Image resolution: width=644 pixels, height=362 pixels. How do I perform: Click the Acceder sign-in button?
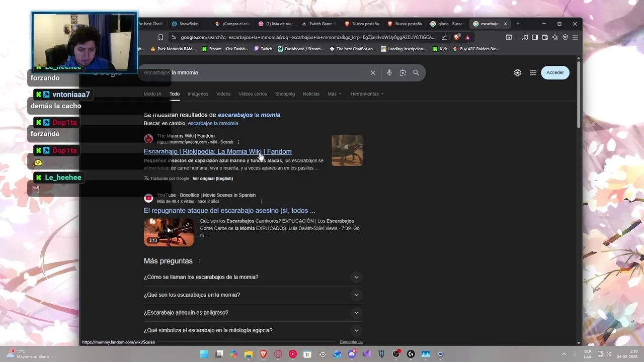click(x=555, y=72)
